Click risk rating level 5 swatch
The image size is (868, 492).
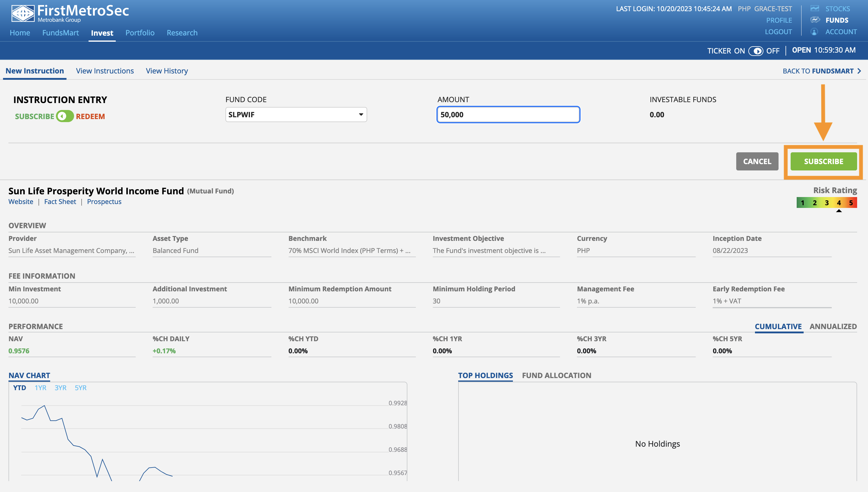[851, 203]
